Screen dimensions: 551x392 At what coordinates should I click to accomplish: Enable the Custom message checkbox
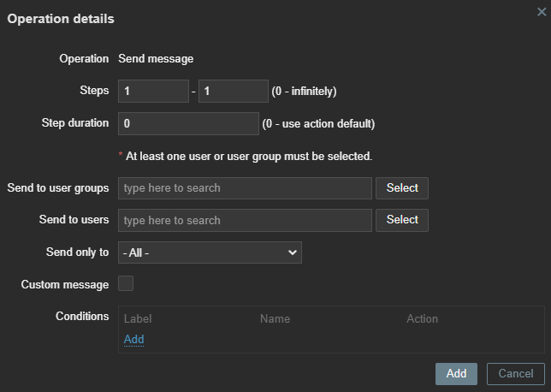126,284
